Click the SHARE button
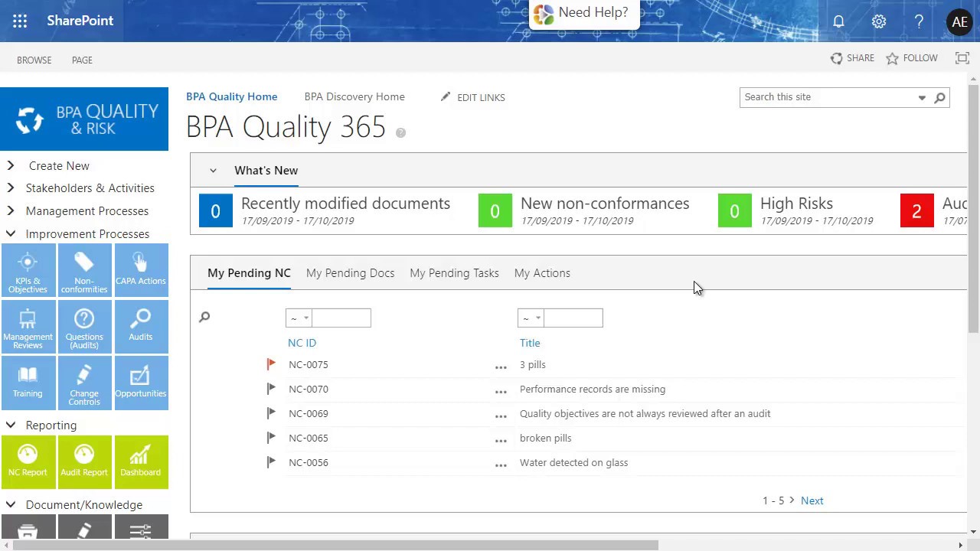 click(x=852, y=58)
